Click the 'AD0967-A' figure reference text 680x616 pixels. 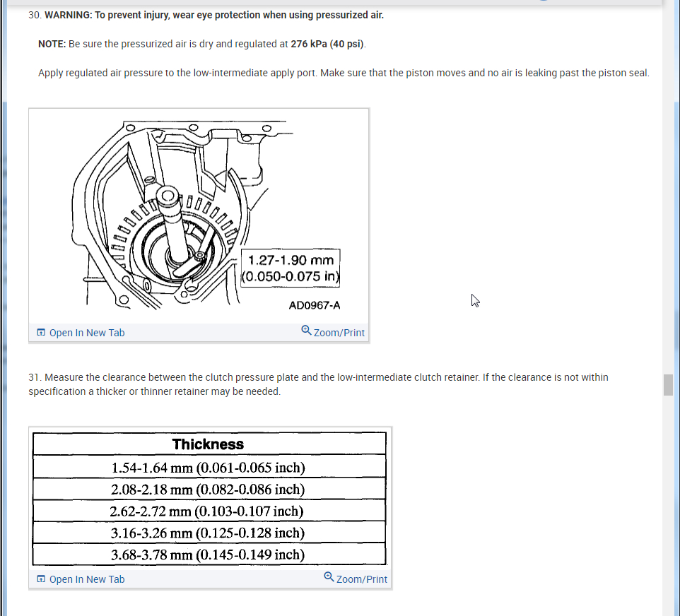pos(315,306)
